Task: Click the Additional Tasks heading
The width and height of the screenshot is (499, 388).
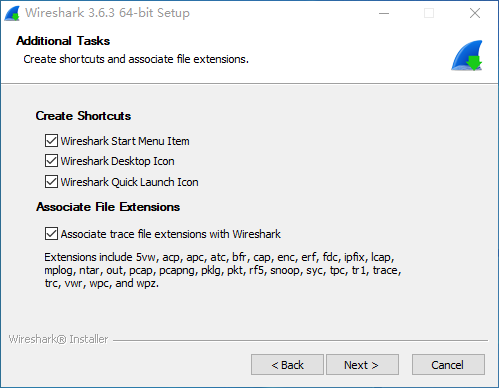Action: click(x=63, y=41)
